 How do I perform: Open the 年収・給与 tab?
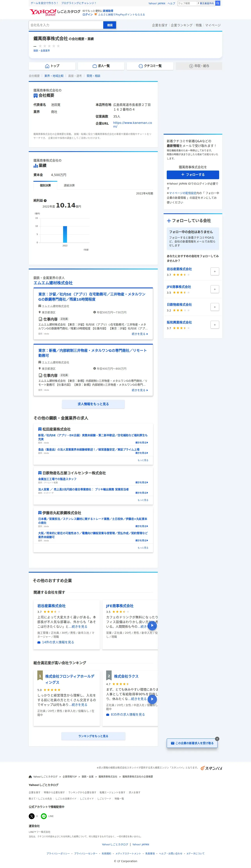click(199, 66)
